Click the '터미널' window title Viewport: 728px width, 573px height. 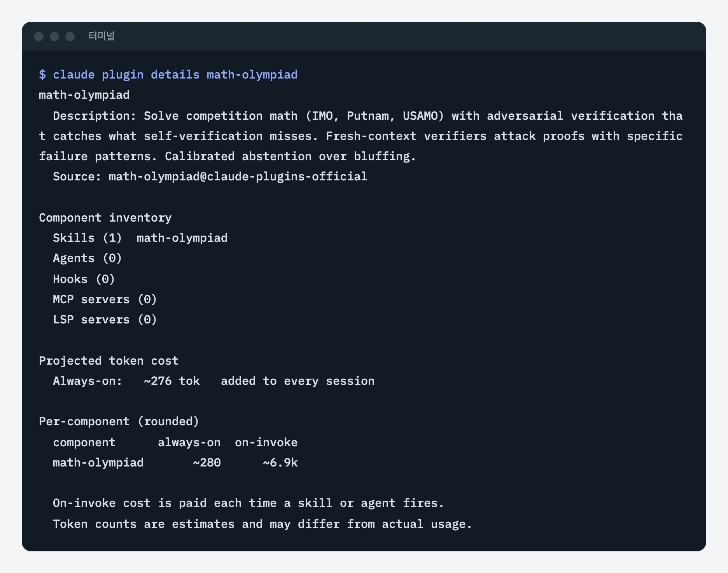click(x=101, y=36)
